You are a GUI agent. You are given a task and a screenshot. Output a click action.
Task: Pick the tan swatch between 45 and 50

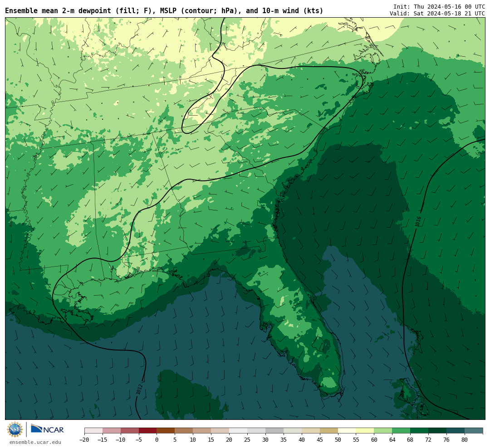[x=329, y=431]
